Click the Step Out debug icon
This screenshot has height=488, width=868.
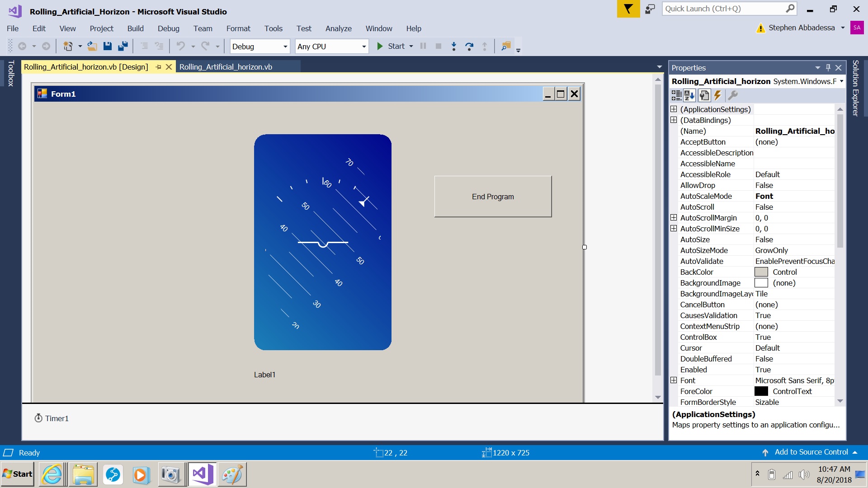[485, 46]
